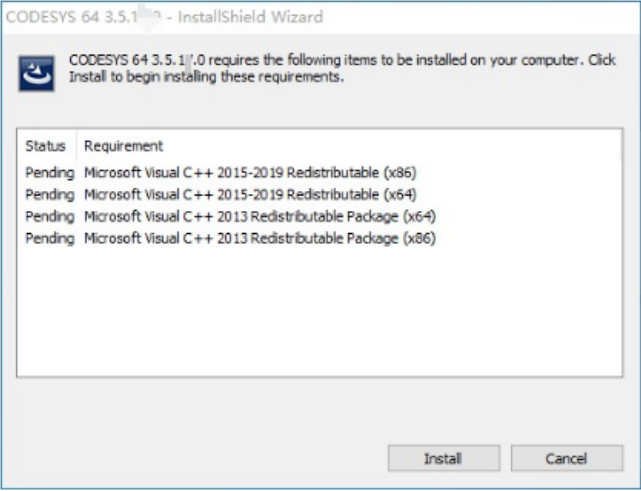Click gray footer area left of Install
Screen dimensions: 641x491
pos(194,458)
